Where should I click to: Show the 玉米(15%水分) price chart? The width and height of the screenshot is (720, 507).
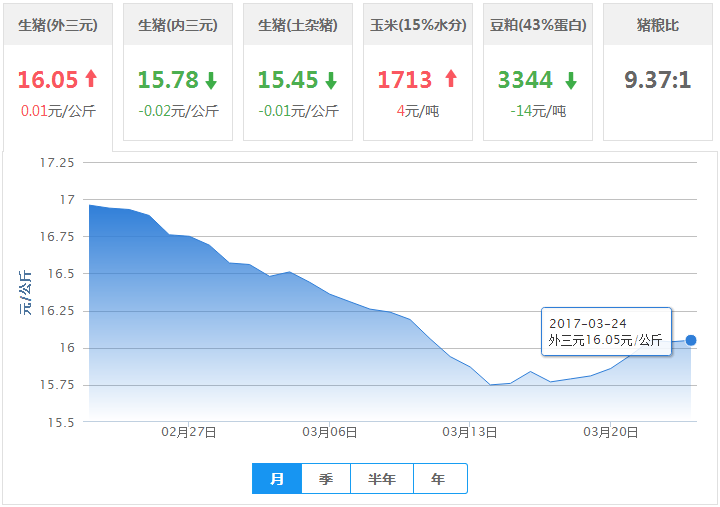click(x=418, y=25)
